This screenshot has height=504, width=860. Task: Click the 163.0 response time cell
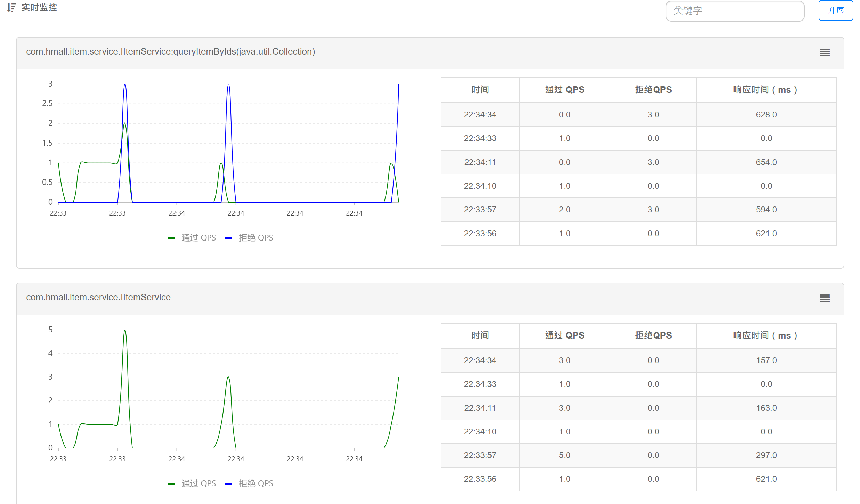(x=766, y=408)
